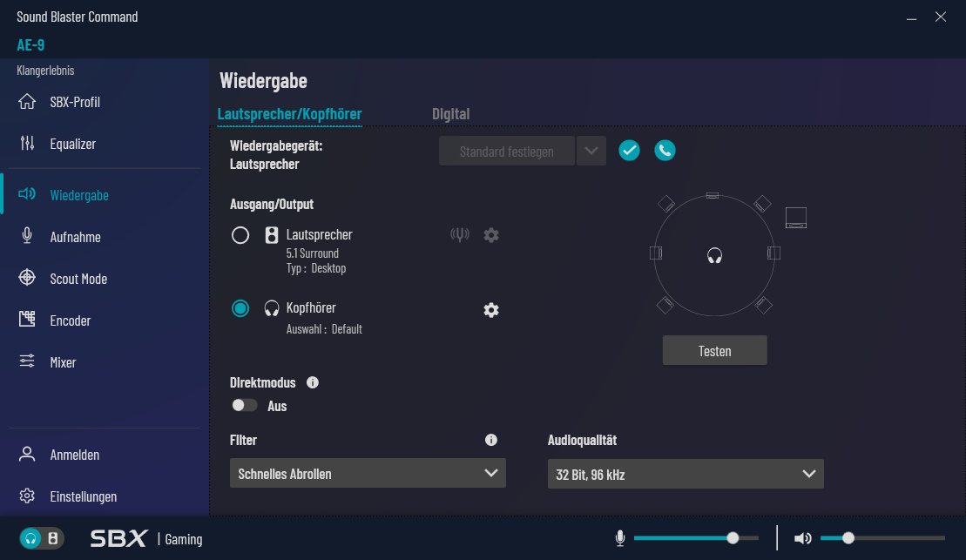
Task: Click the side left speaker icon in diagram
Action: [x=656, y=253]
